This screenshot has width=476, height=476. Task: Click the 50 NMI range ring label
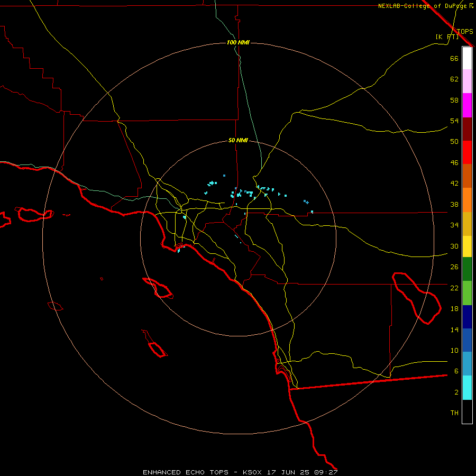click(x=238, y=140)
